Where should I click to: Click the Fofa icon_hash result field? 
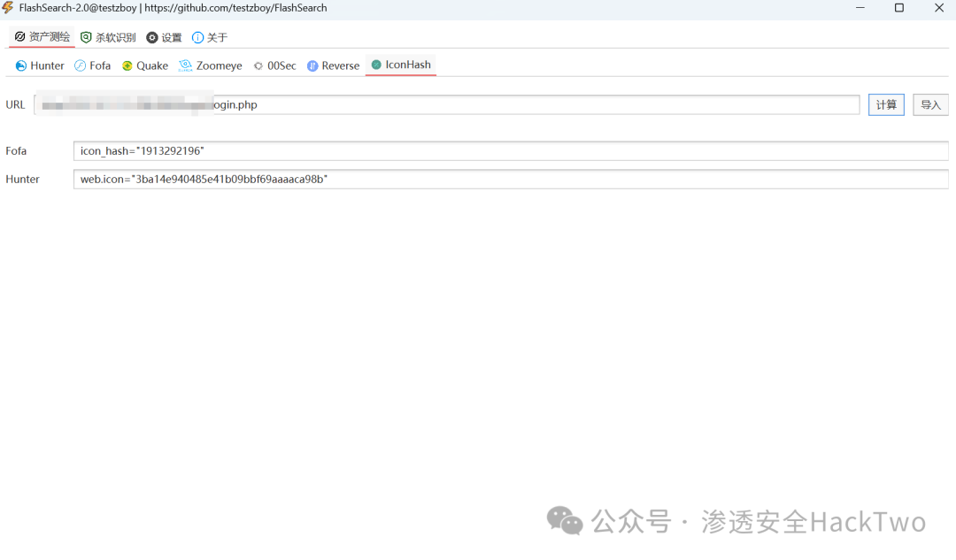(x=511, y=151)
